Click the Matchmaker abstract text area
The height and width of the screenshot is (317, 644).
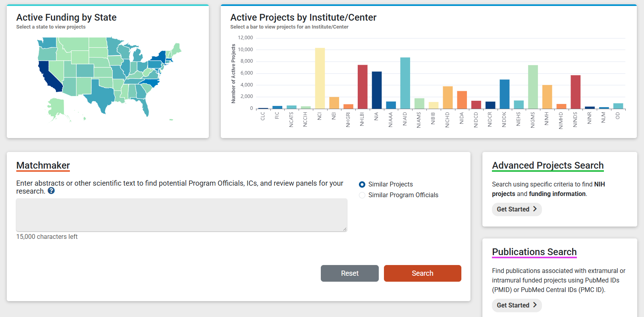point(181,215)
